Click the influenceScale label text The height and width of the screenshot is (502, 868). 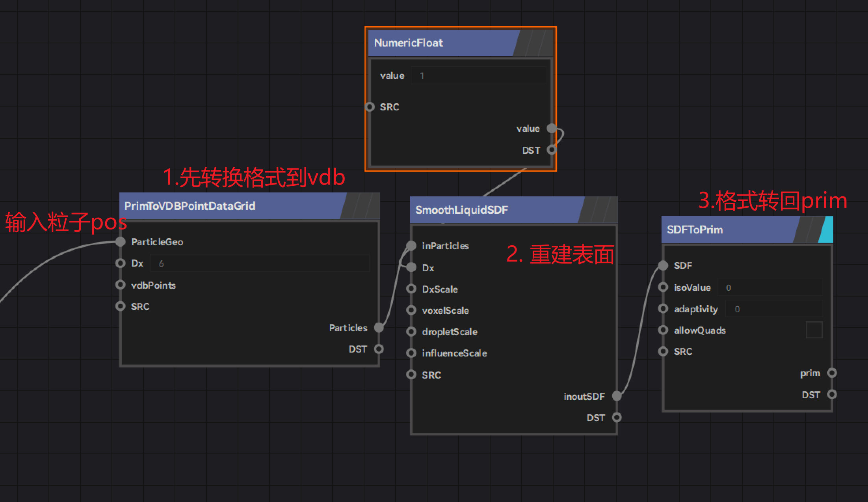point(454,353)
